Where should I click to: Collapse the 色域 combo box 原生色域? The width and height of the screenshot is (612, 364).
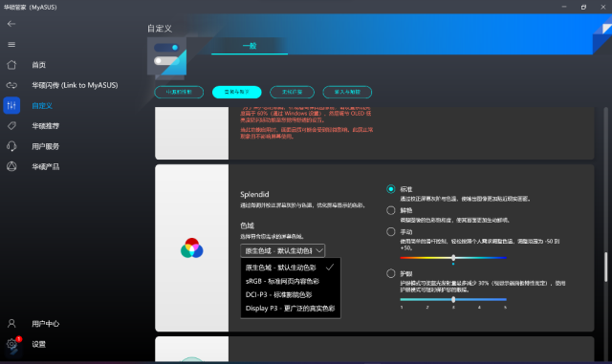point(283,250)
